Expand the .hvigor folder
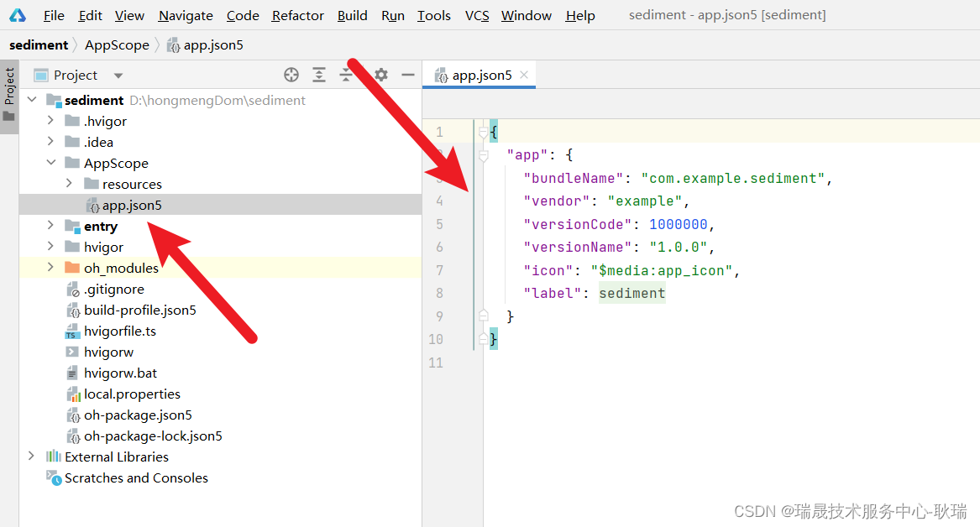Screen dimensions: 980x527 pyautogui.click(x=50, y=121)
